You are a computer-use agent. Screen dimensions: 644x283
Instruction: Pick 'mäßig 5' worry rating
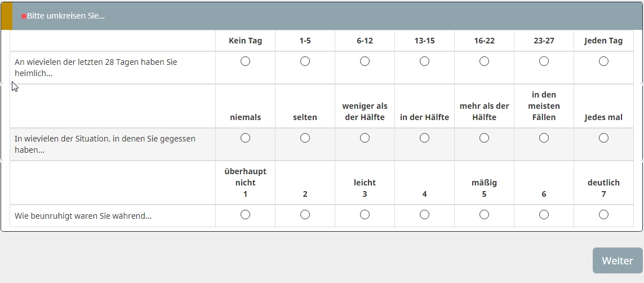pyautogui.click(x=484, y=215)
